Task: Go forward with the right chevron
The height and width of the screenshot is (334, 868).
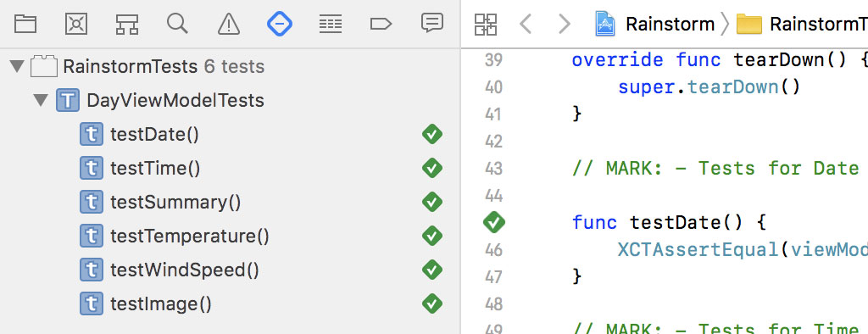Action: point(564,25)
